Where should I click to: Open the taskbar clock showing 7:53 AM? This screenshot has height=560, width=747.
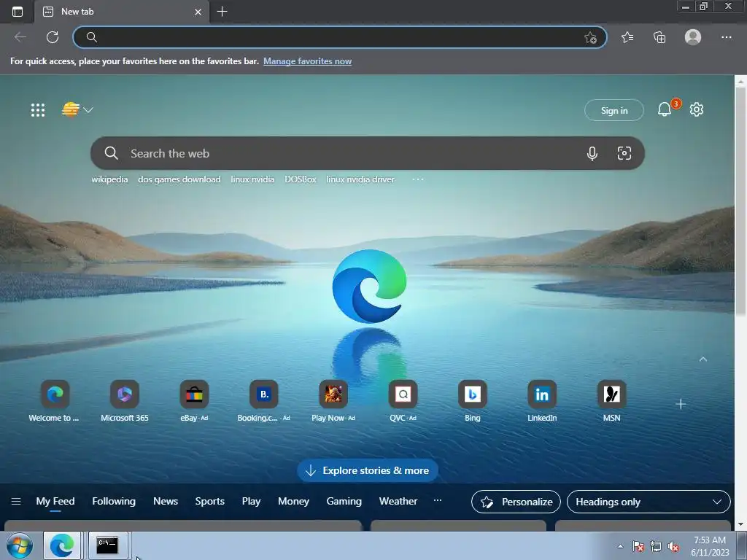tap(710, 546)
